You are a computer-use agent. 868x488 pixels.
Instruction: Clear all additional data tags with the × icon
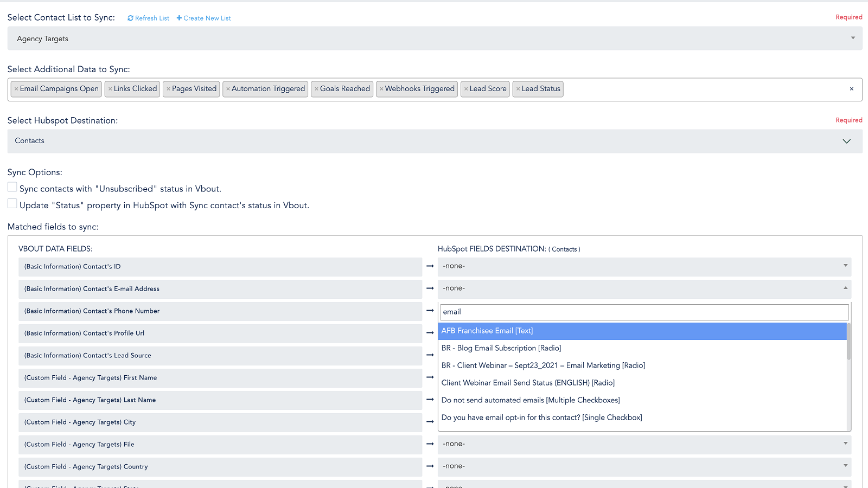[852, 88]
